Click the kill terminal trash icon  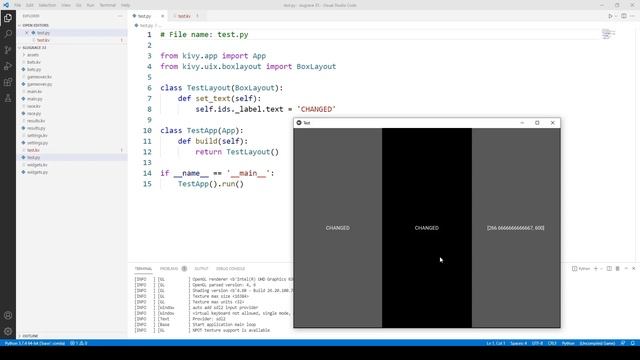[x=618, y=269]
